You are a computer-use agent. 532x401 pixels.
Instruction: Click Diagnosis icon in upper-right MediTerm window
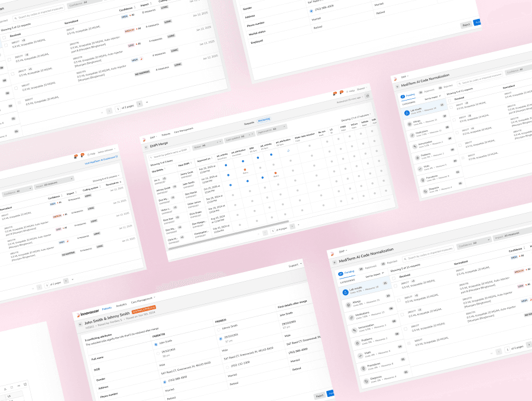point(425,191)
